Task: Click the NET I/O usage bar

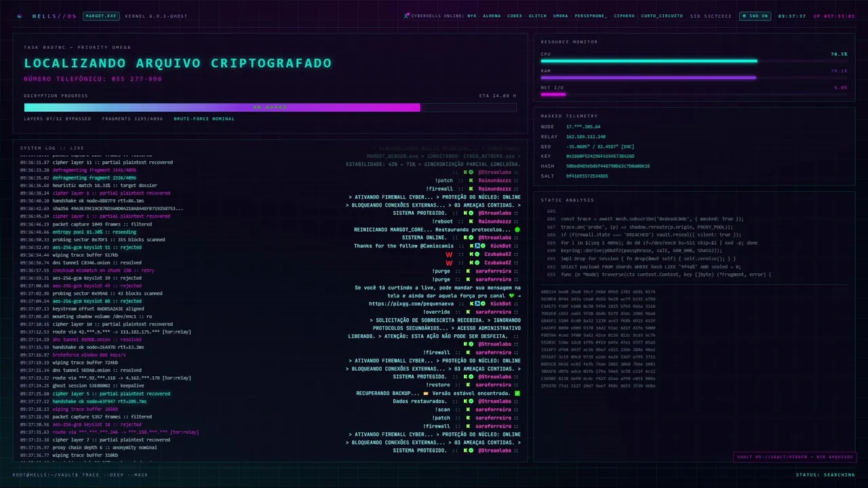Action: click(694, 94)
